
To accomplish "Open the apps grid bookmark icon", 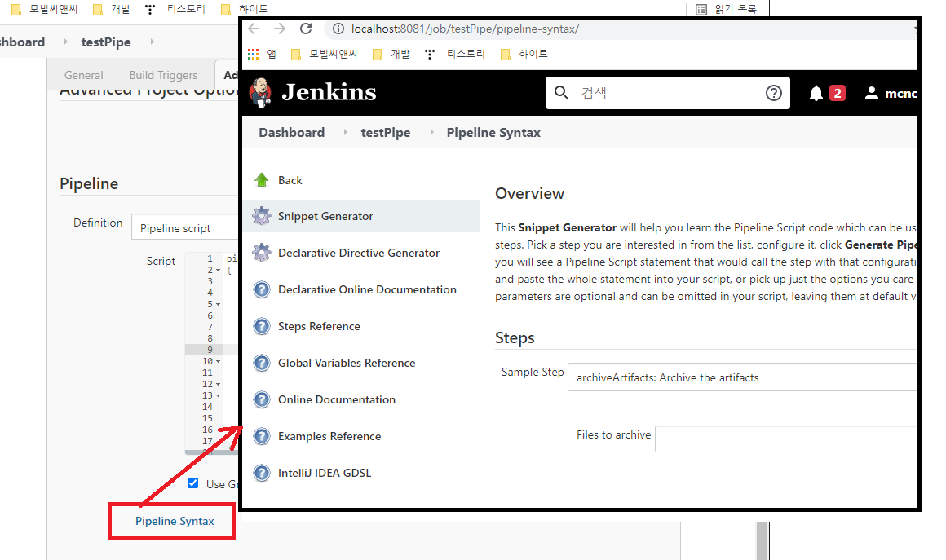I will (x=254, y=55).
